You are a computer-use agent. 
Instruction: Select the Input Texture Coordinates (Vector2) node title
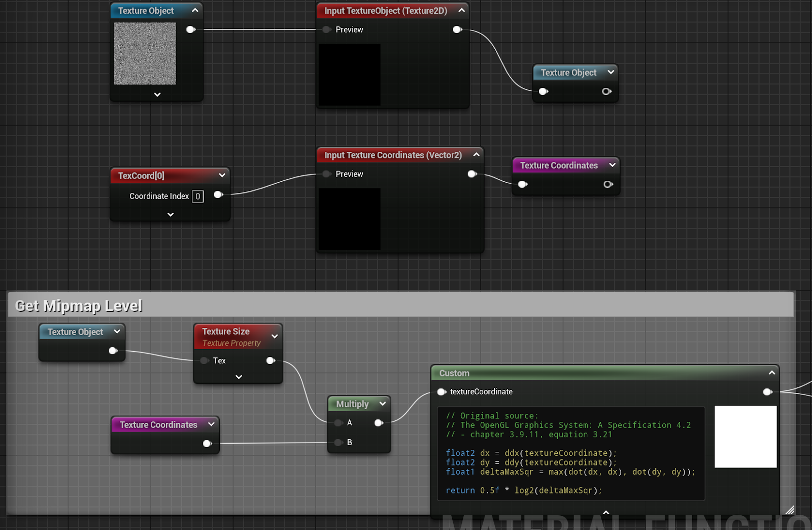[x=393, y=155]
